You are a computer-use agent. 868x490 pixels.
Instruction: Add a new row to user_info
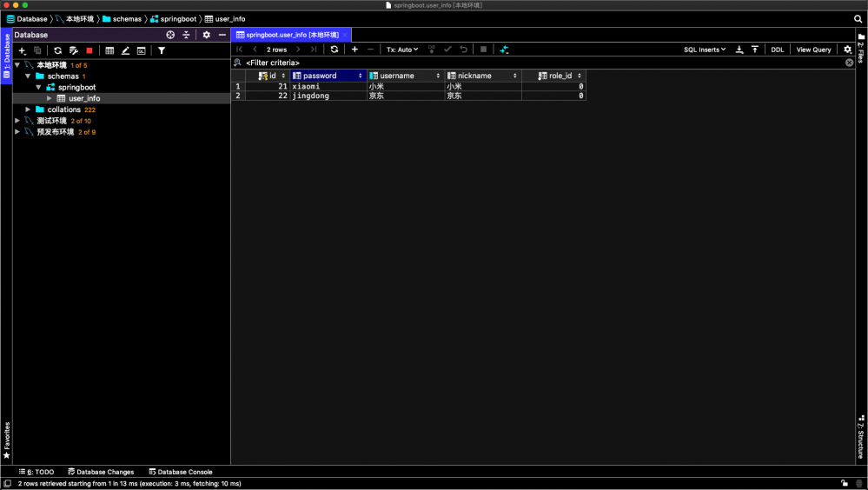[354, 50]
